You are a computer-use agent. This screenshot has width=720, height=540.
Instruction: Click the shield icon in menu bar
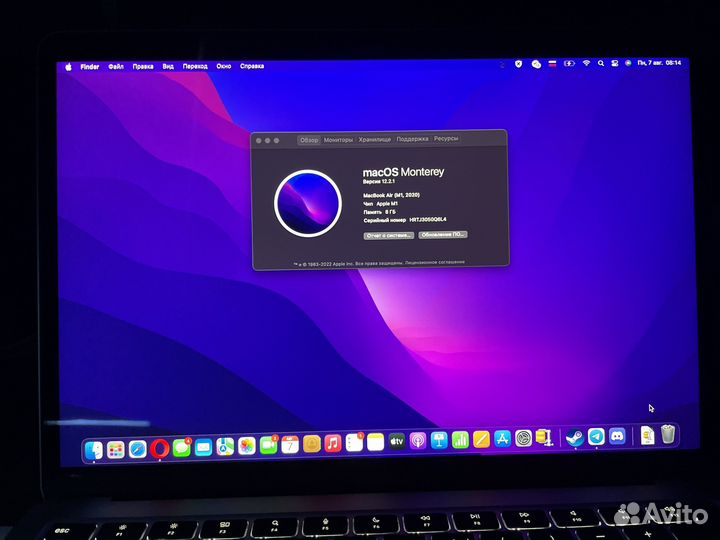[518, 64]
